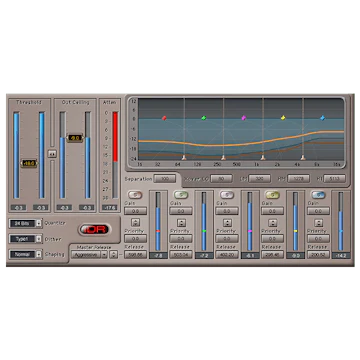Click the Release field showing 503.04

[x=181, y=255]
